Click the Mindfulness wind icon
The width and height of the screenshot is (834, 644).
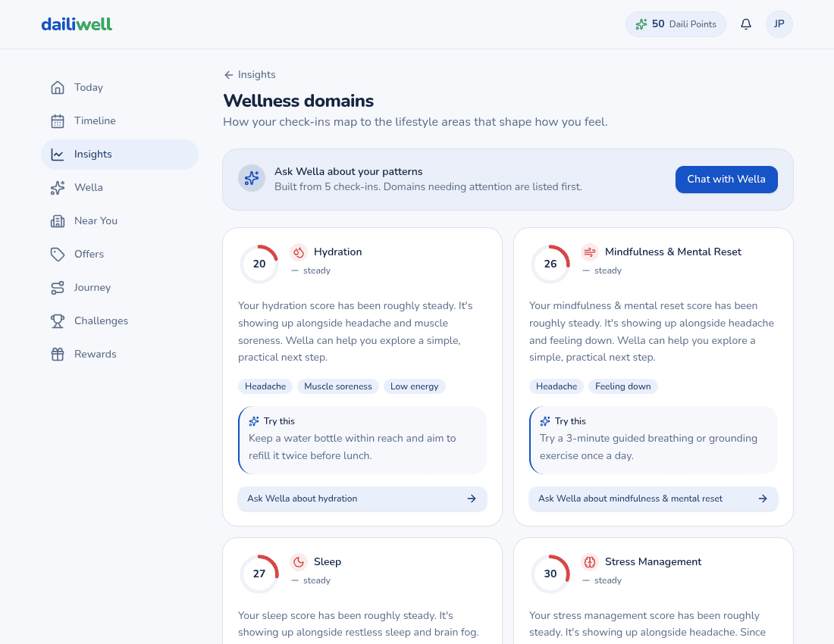coord(590,252)
